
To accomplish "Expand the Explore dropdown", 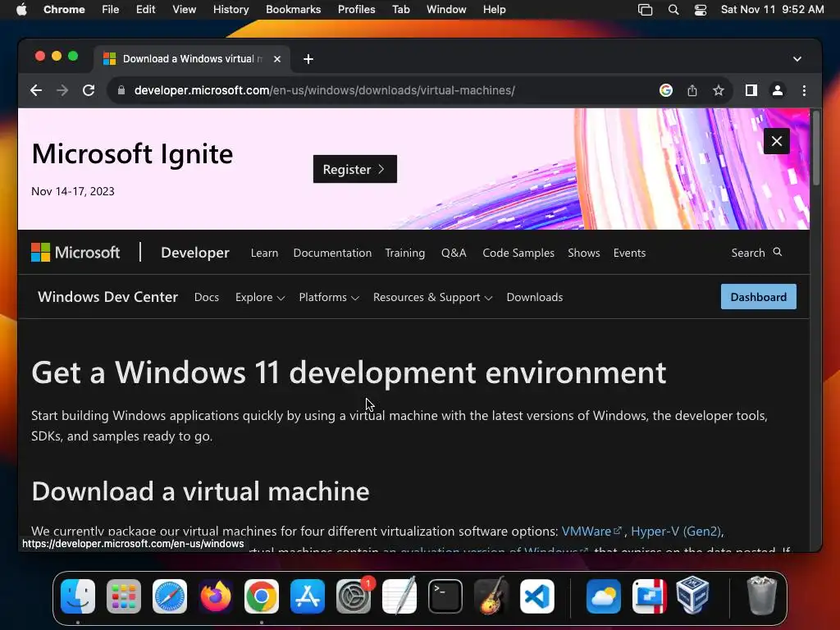I will (260, 297).
